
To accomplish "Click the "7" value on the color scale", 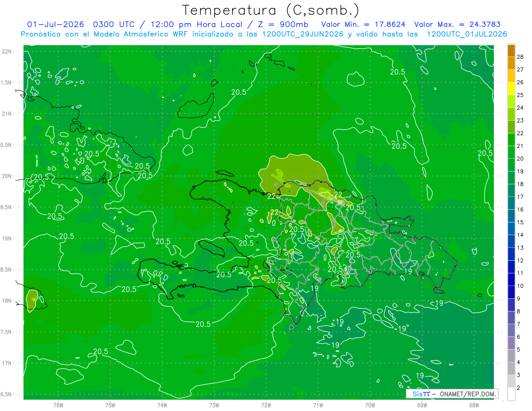I will pos(519,324).
